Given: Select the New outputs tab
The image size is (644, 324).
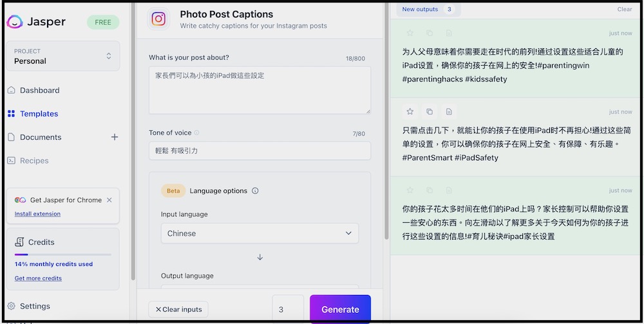Looking at the screenshot, I should click(428, 10).
